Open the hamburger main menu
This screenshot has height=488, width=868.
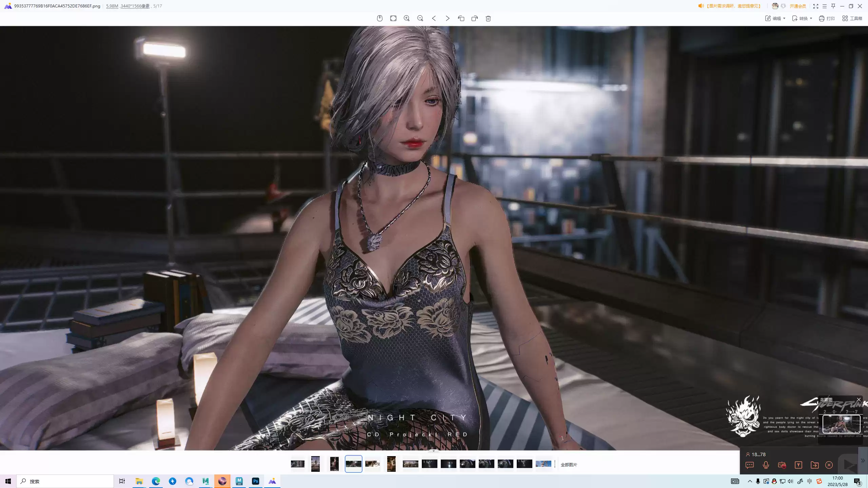click(824, 6)
